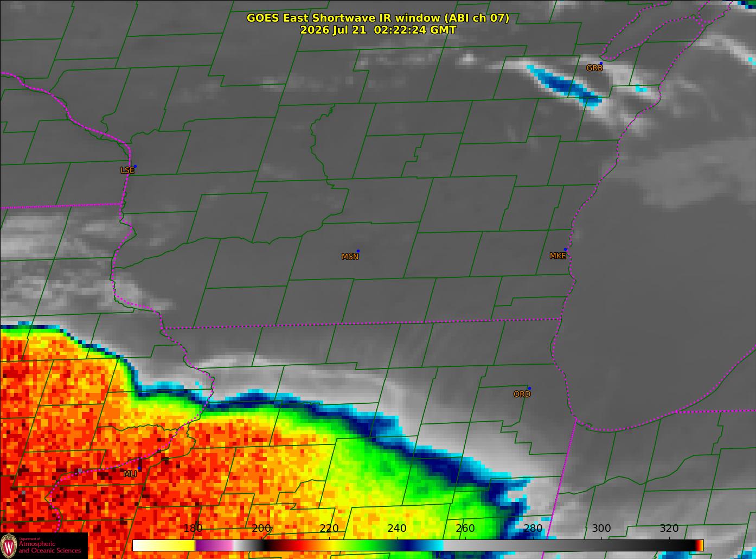This screenshot has width=756, height=559.
Task: Click the magenta segment of the color bar
Action: coord(214,545)
